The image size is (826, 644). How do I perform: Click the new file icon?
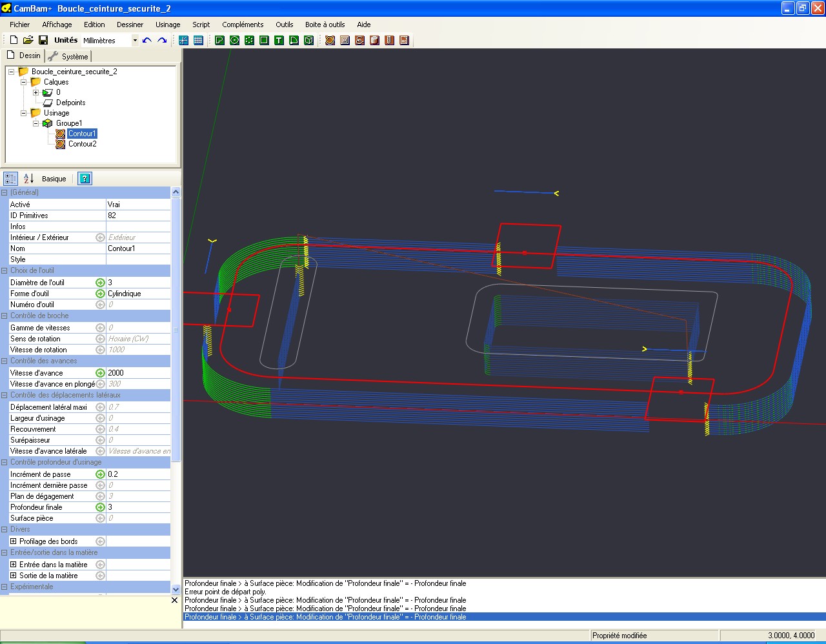point(14,40)
